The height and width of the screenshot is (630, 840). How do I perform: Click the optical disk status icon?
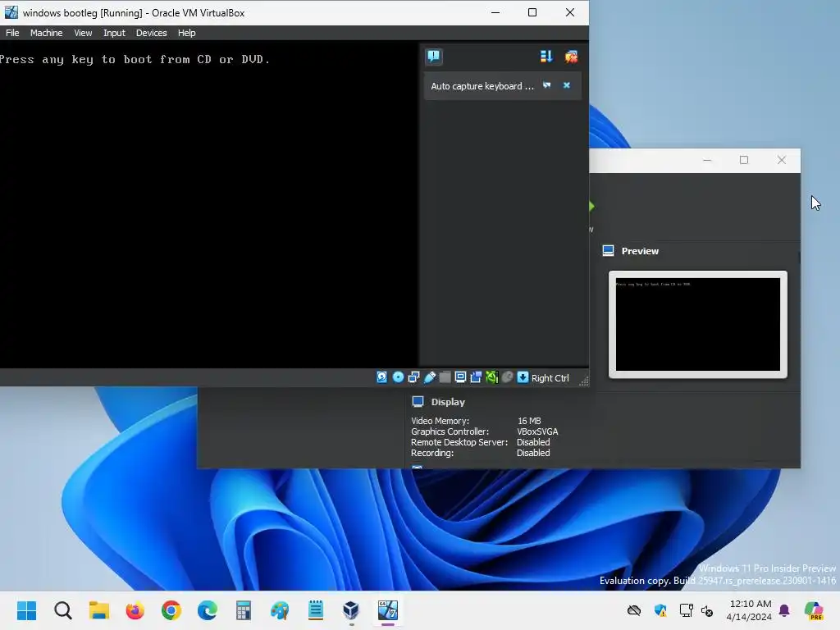[x=398, y=377]
